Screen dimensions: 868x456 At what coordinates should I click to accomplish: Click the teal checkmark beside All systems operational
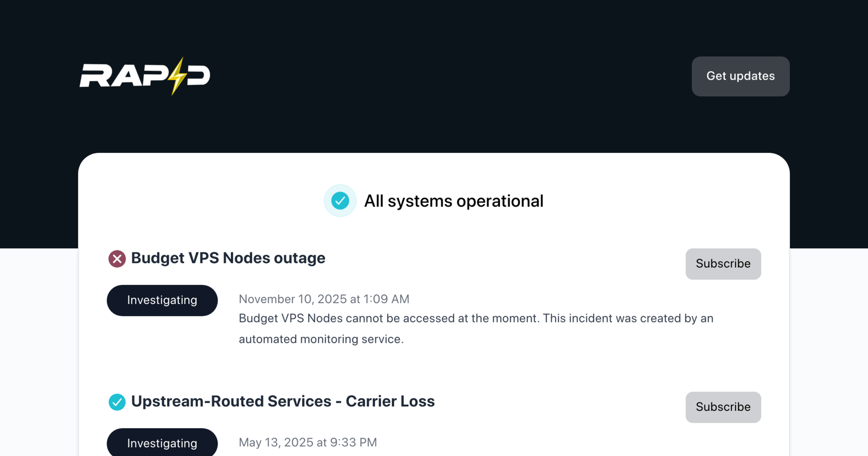pyautogui.click(x=340, y=200)
